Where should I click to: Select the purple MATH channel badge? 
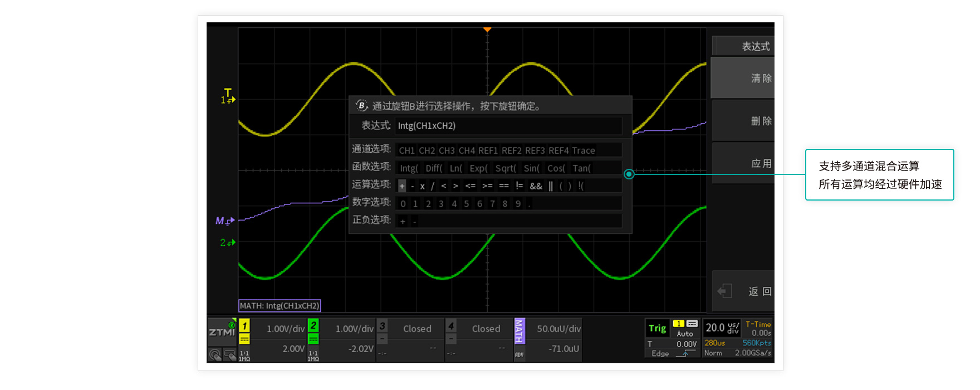(519, 331)
